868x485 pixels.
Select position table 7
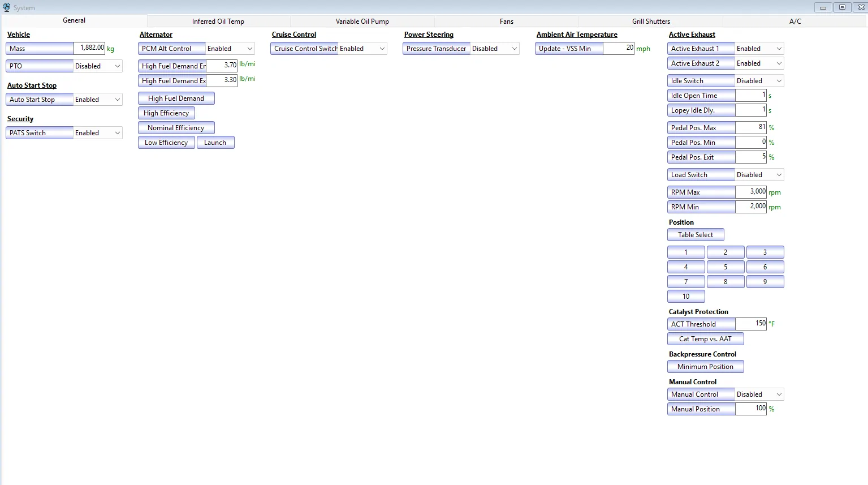point(686,282)
